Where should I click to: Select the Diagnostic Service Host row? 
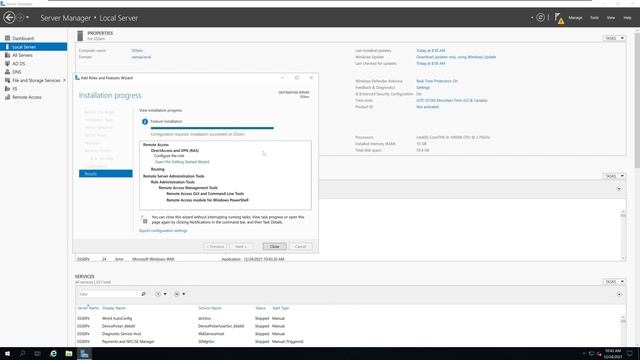coord(349,334)
